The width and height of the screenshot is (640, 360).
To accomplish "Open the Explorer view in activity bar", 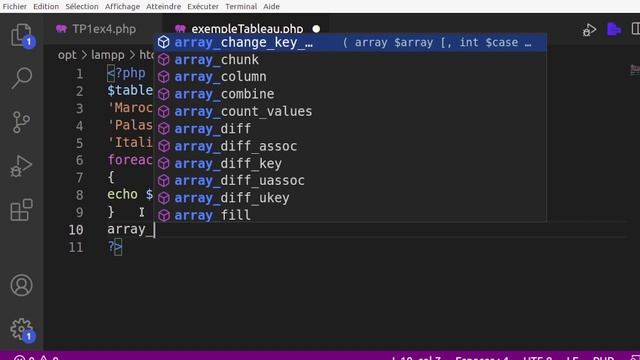I will (21, 35).
